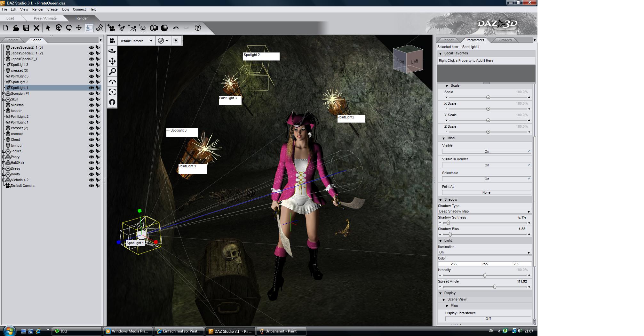Open the Scene pane options arrow
Screen dimensions: 644x336
(x=100, y=40)
